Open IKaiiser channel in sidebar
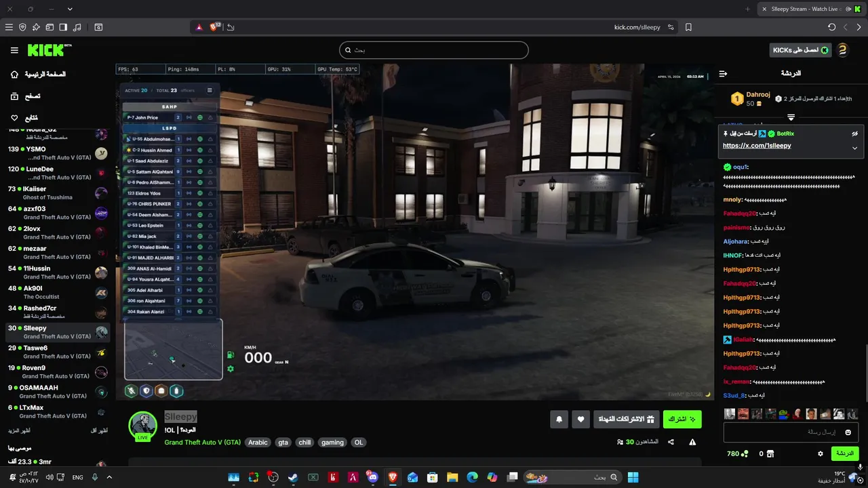 pyautogui.click(x=58, y=192)
